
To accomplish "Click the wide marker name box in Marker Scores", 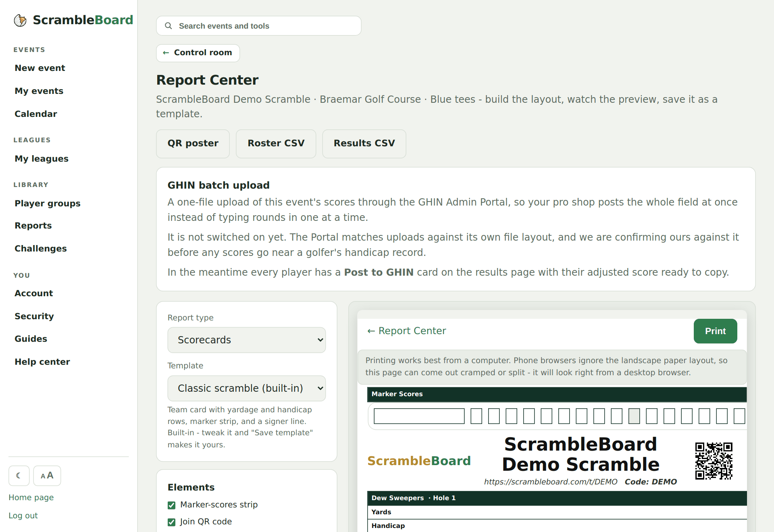I will pos(419,416).
